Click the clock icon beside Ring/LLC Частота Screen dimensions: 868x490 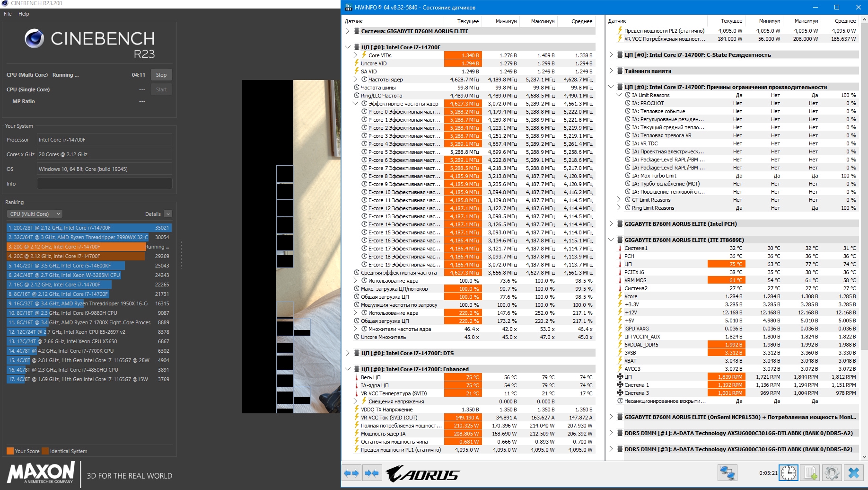pyautogui.click(x=357, y=96)
